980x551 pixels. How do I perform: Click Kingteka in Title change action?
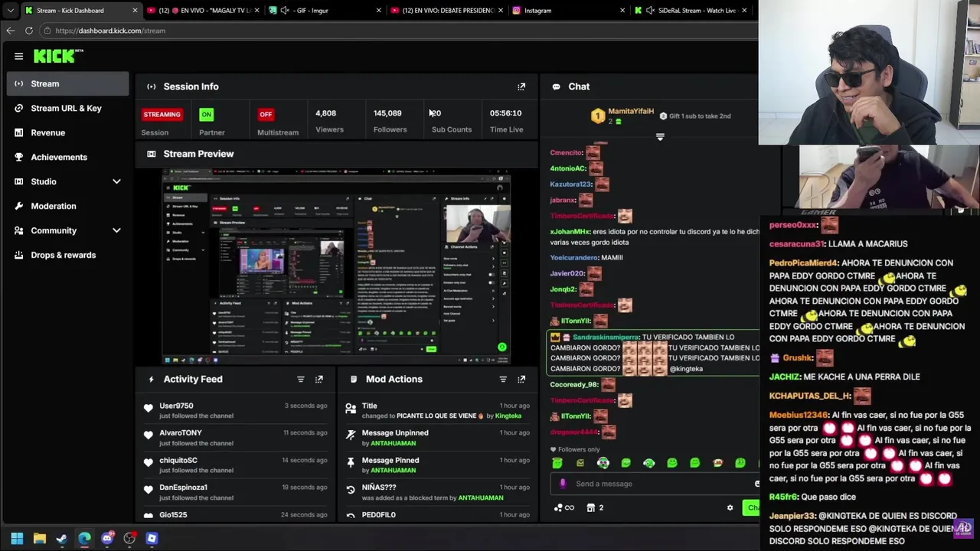(x=508, y=416)
